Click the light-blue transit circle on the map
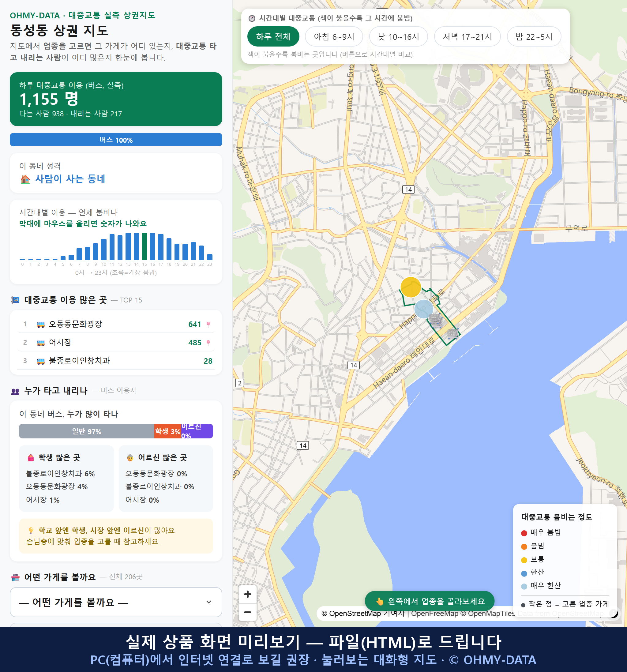 (x=423, y=309)
